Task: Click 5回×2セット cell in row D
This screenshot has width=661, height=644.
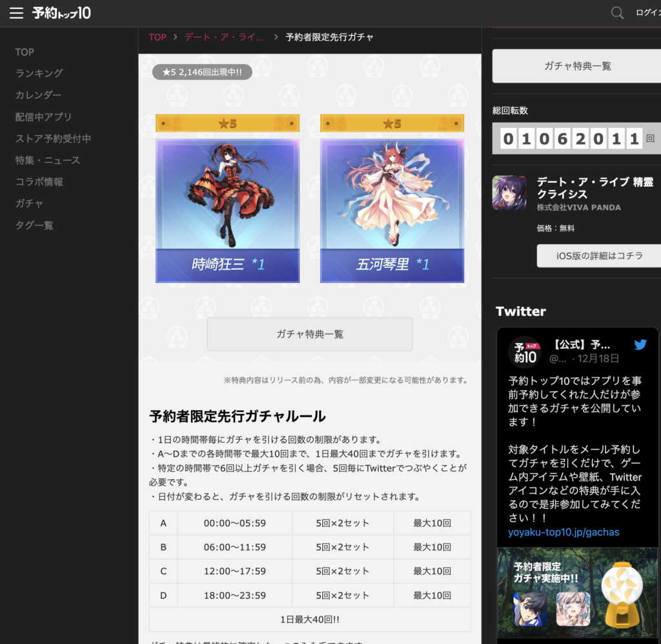Action: coord(343,596)
